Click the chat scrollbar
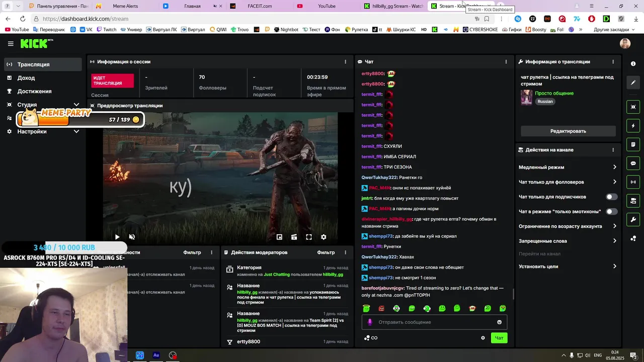 pyautogui.click(x=513, y=294)
